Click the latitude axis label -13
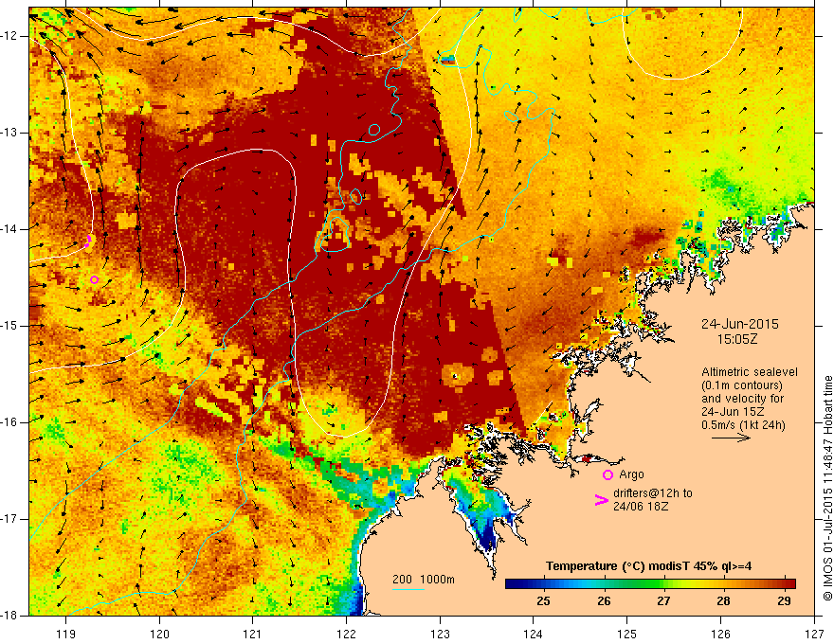The image size is (834, 644). [x=9, y=133]
